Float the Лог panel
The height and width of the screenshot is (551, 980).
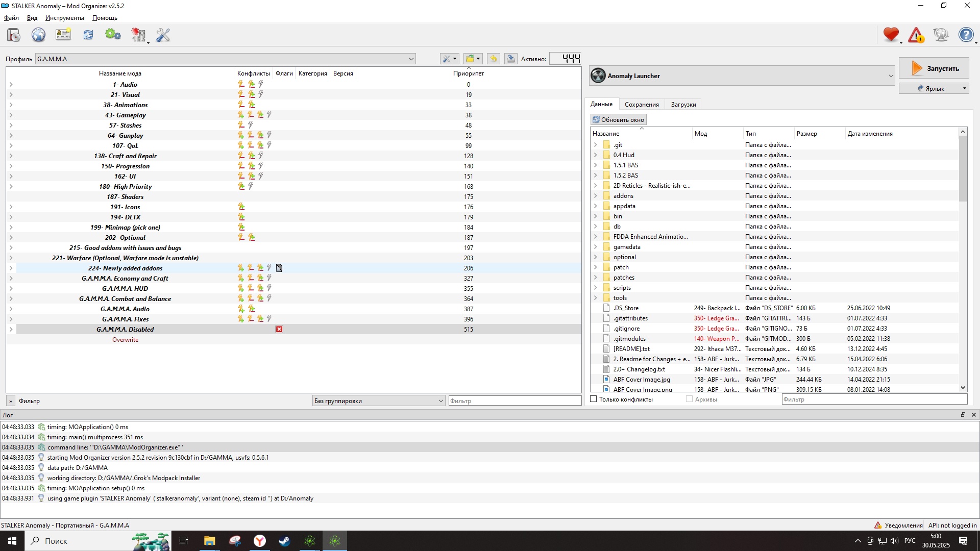click(x=963, y=415)
